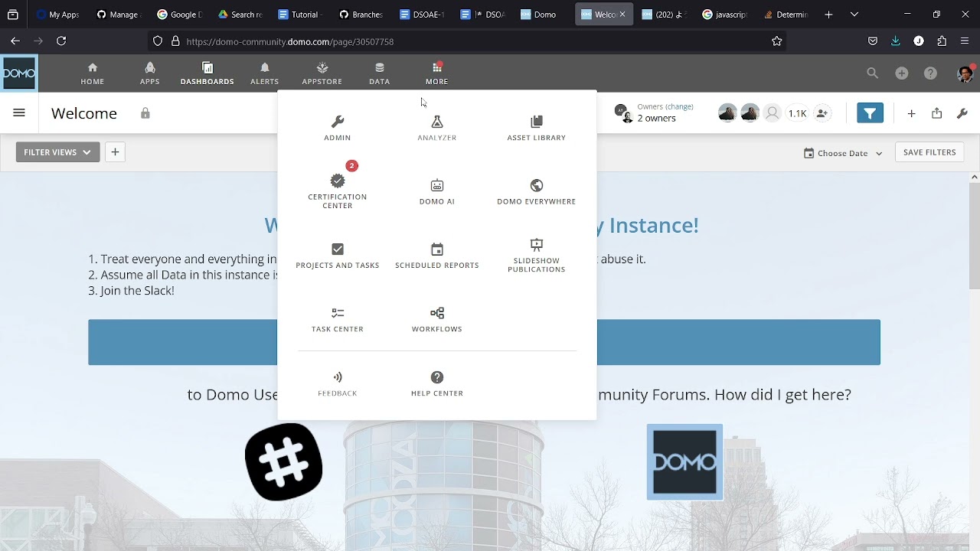Switch to the Dashboards section
The image size is (980, 551).
click(x=207, y=73)
